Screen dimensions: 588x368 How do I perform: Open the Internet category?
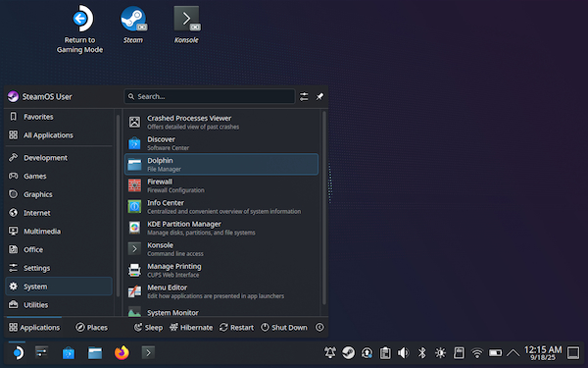click(59, 213)
